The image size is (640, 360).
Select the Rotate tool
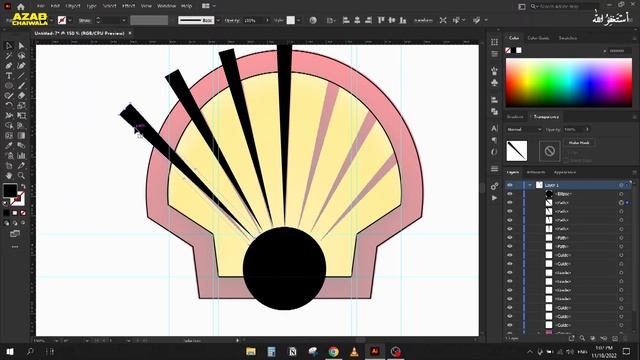[9, 106]
